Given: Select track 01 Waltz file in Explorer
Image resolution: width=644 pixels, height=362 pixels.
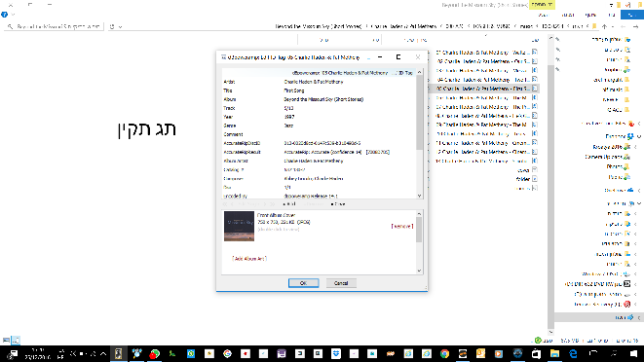Looking at the screenshot, I should (x=486, y=53).
